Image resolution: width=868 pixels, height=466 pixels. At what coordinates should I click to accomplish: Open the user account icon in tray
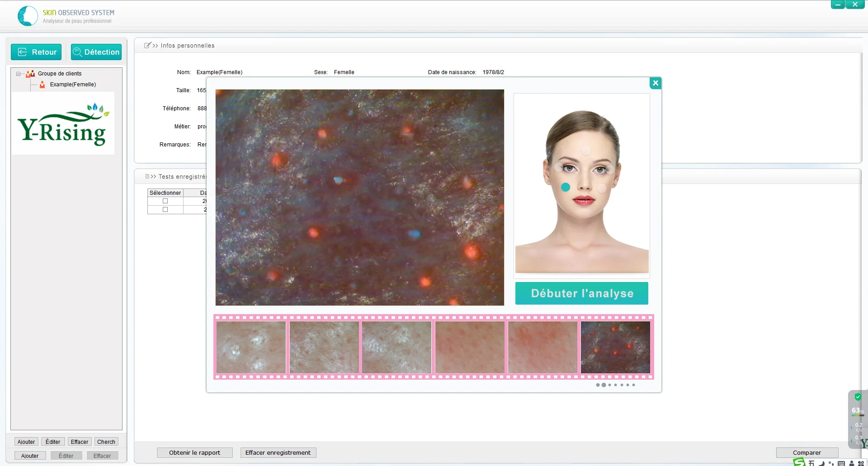[x=852, y=463]
